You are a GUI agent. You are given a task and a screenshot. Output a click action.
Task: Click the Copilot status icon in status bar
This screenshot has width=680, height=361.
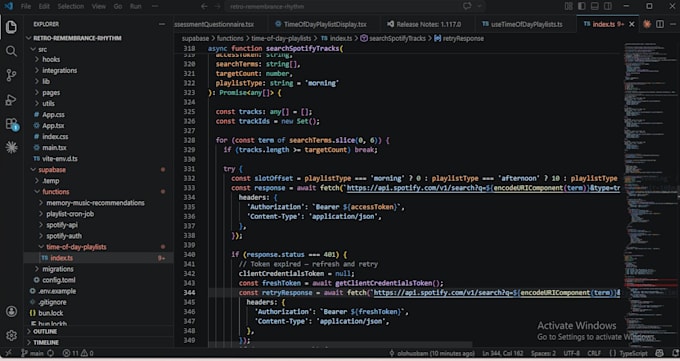click(x=660, y=353)
